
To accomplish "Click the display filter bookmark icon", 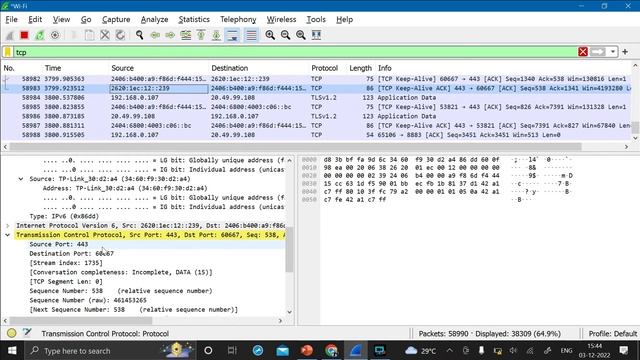I will coord(8,52).
